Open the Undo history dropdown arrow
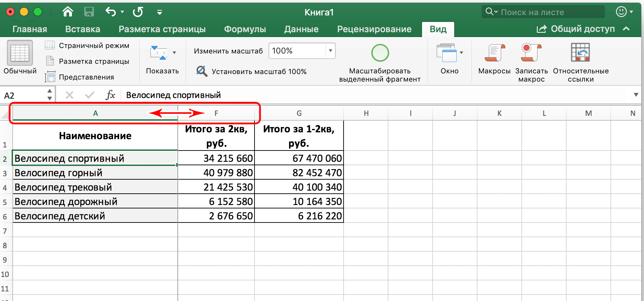The width and height of the screenshot is (644, 301). pyautogui.click(x=122, y=12)
